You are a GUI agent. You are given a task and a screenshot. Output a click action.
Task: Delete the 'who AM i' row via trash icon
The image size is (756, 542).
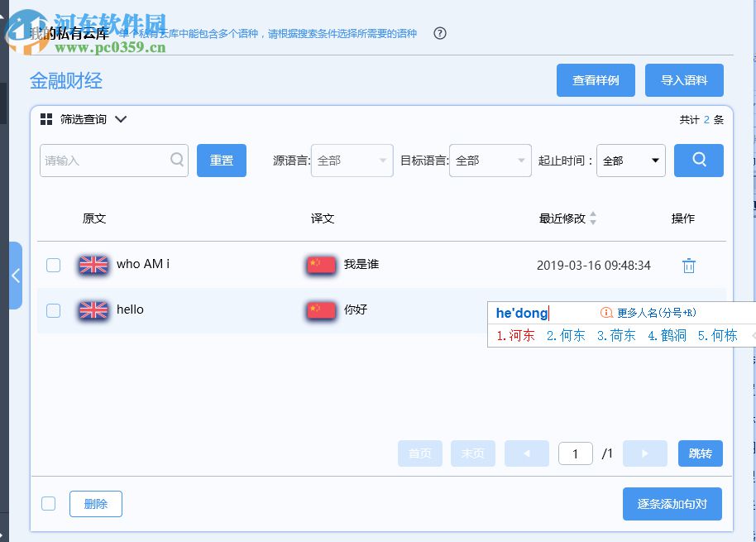click(x=688, y=266)
